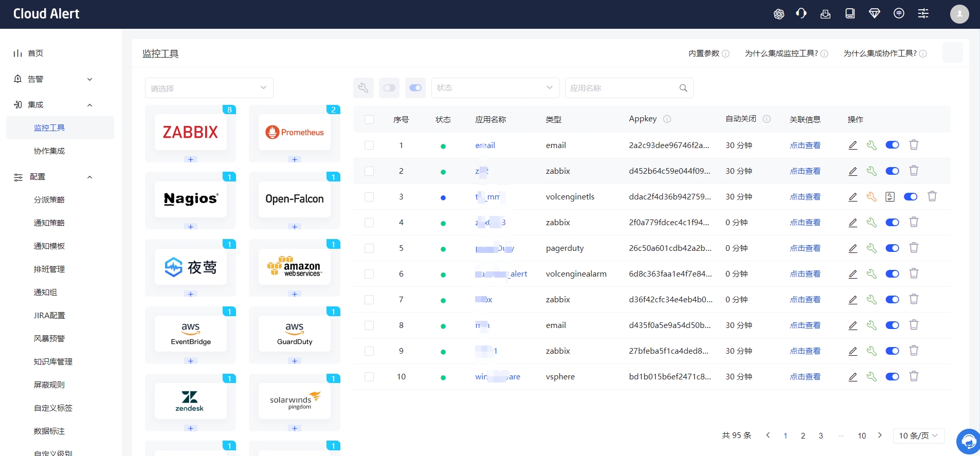
Task: Click the wrench tool button above table
Action: click(x=364, y=88)
